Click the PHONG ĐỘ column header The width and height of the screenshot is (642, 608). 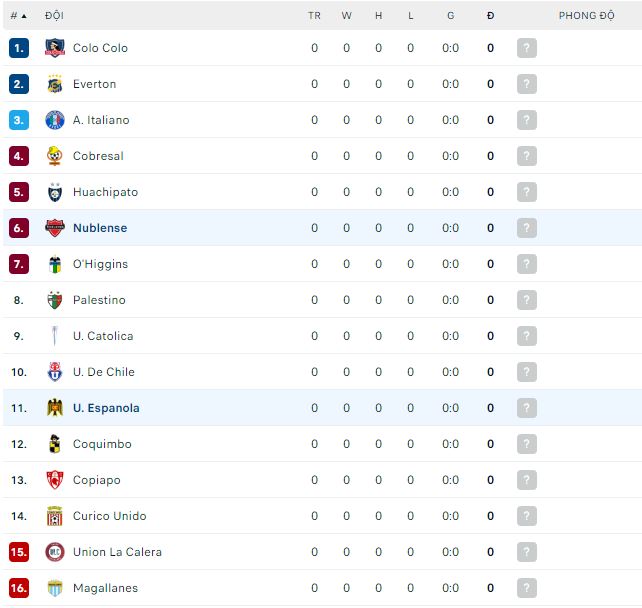click(586, 16)
